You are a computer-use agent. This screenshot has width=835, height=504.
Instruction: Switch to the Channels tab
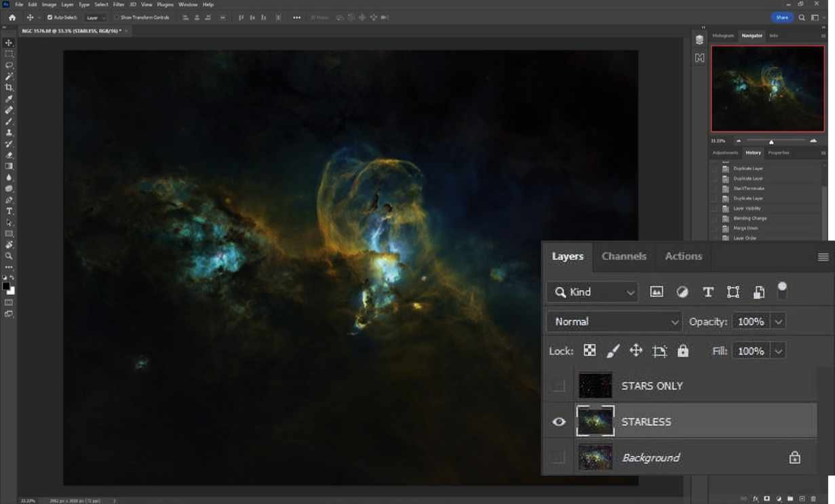(x=624, y=256)
